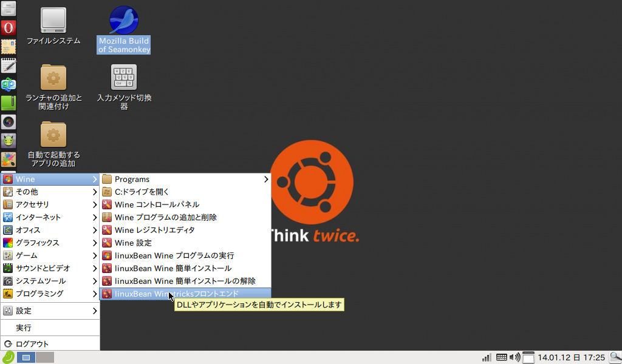Viewport: 622px width, 364px height.
Task: Click the green alien icon in the dock
Action: pyautogui.click(x=8, y=141)
